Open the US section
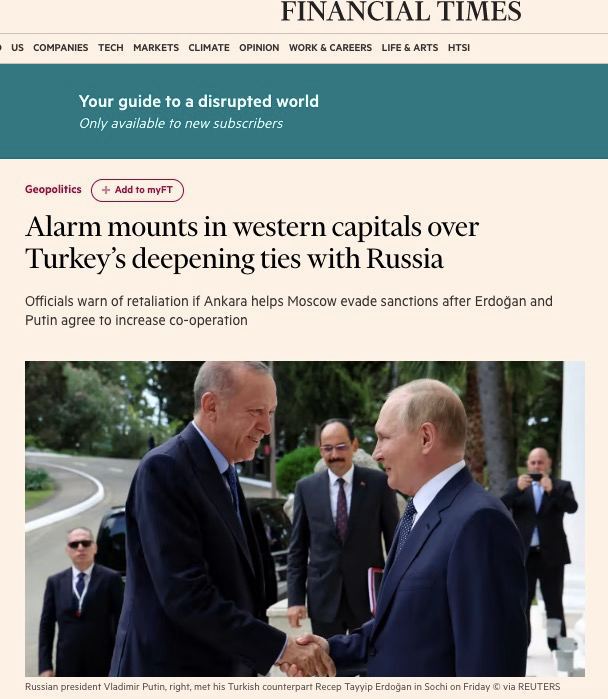 click(x=17, y=48)
